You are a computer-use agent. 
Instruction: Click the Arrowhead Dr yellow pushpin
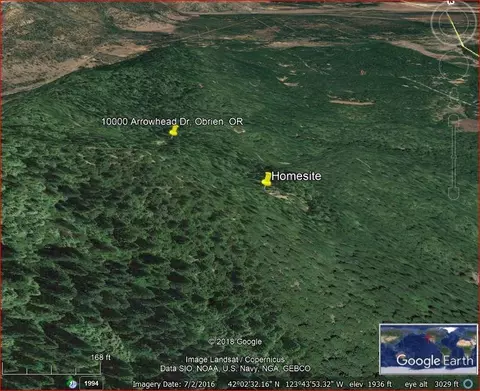pyautogui.click(x=173, y=131)
